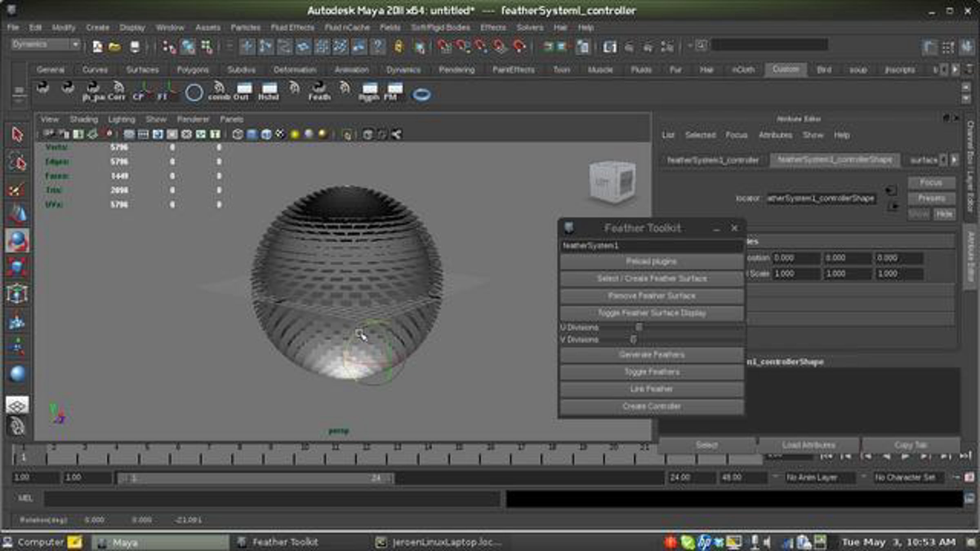The width and height of the screenshot is (980, 551).
Task: Click the Load Attributes button
Action: 808,445
